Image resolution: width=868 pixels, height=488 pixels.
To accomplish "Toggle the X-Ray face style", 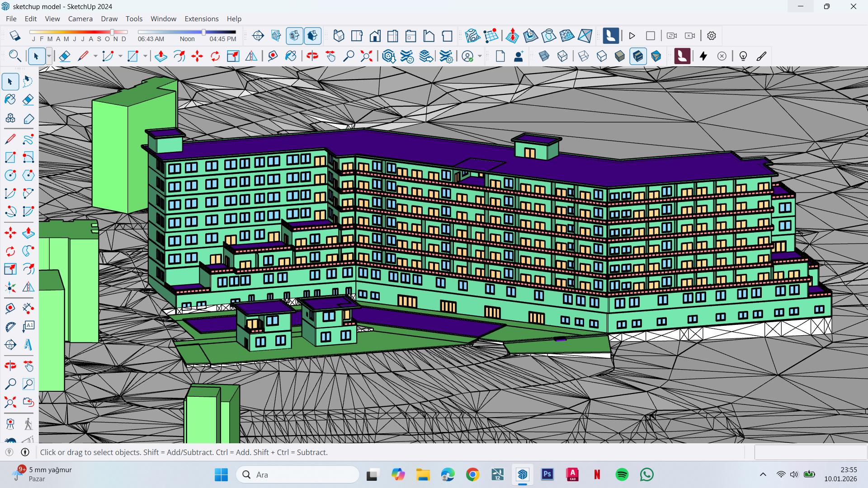I will pyautogui.click(x=544, y=56).
